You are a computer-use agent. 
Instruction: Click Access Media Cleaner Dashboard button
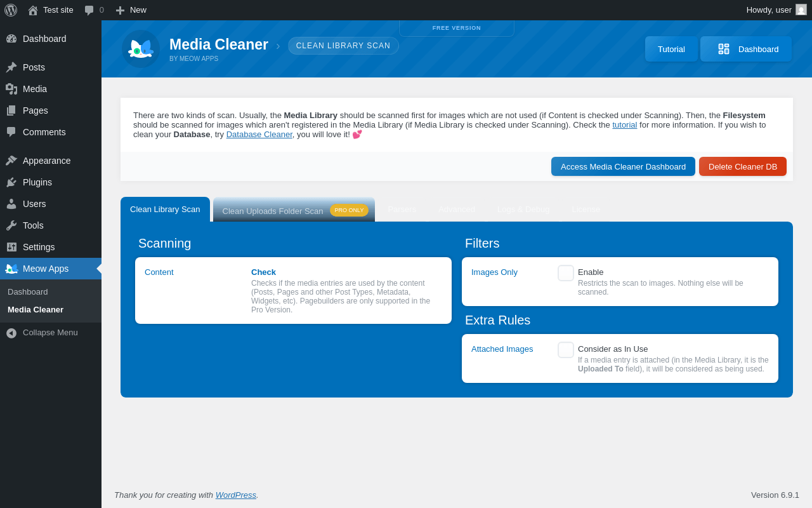point(623,166)
